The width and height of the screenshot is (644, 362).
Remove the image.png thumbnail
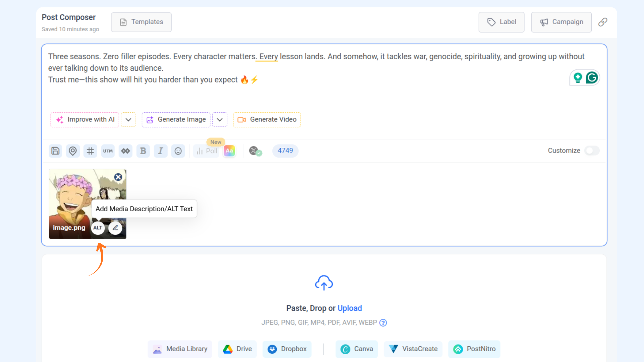pos(118,177)
